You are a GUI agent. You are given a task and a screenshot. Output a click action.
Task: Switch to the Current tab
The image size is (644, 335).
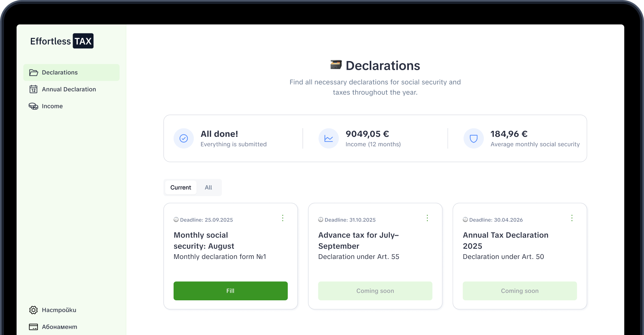tap(181, 188)
